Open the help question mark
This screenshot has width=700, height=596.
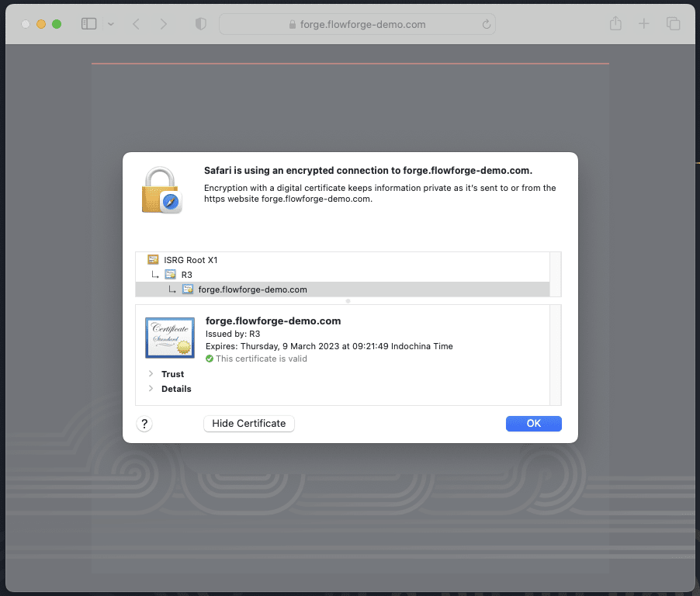pyautogui.click(x=144, y=424)
